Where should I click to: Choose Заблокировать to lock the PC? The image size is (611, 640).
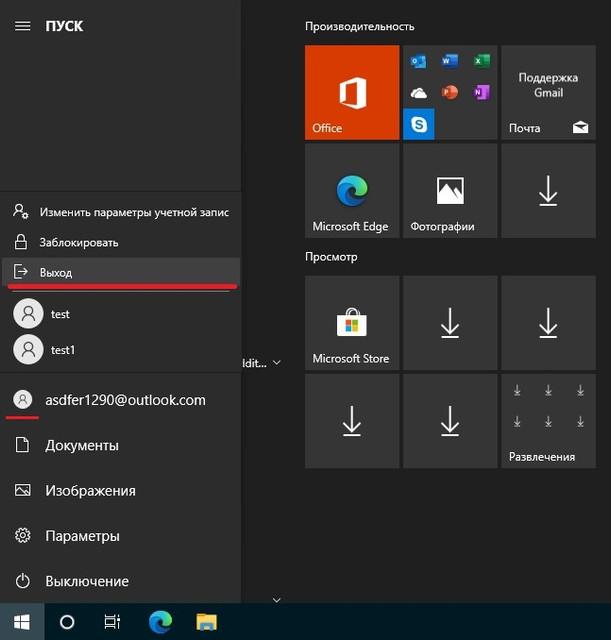pyautogui.click(x=121, y=242)
